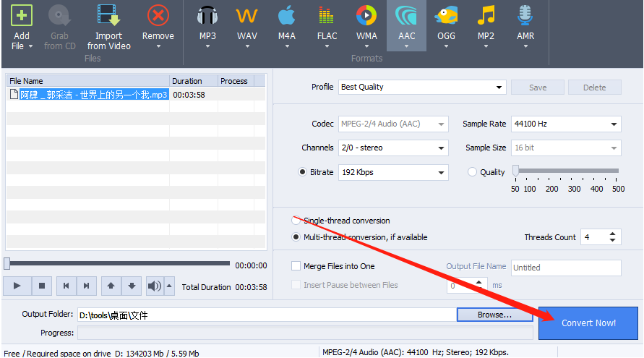The width and height of the screenshot is (644, 358).
Task: Click the conversion Progress bar
Action: pyautogui.click(x=305, y=333)
